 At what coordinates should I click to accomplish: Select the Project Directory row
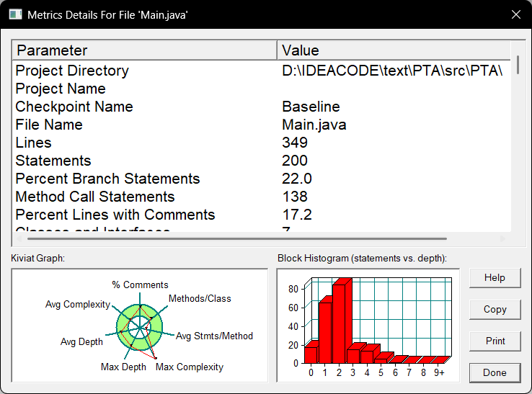pyautogui.click(x=261, y=71)
